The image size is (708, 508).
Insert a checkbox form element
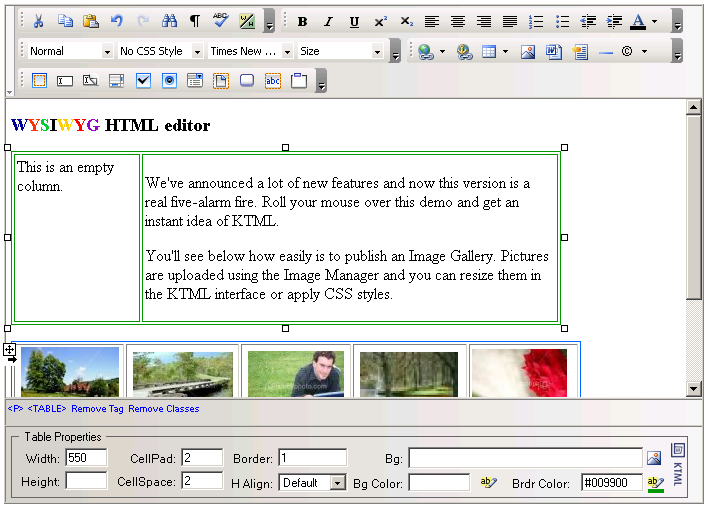[143, 81]
